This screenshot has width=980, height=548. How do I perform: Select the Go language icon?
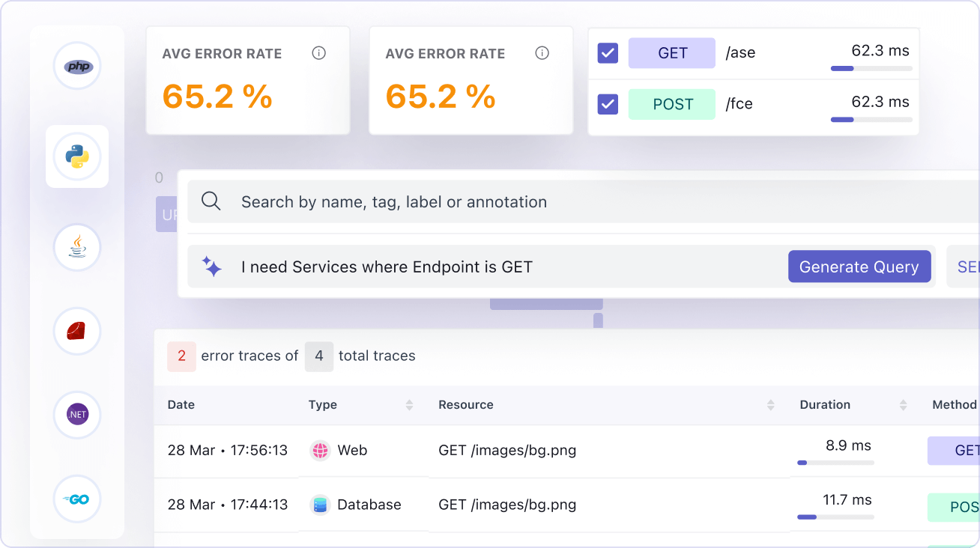pyautogui.click(x=76, y=499)
